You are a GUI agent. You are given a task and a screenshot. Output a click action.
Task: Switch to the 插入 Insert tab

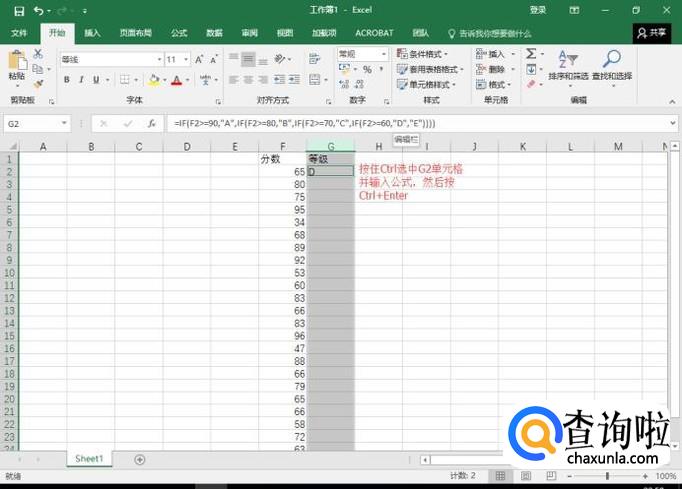[x=92, y=33]
